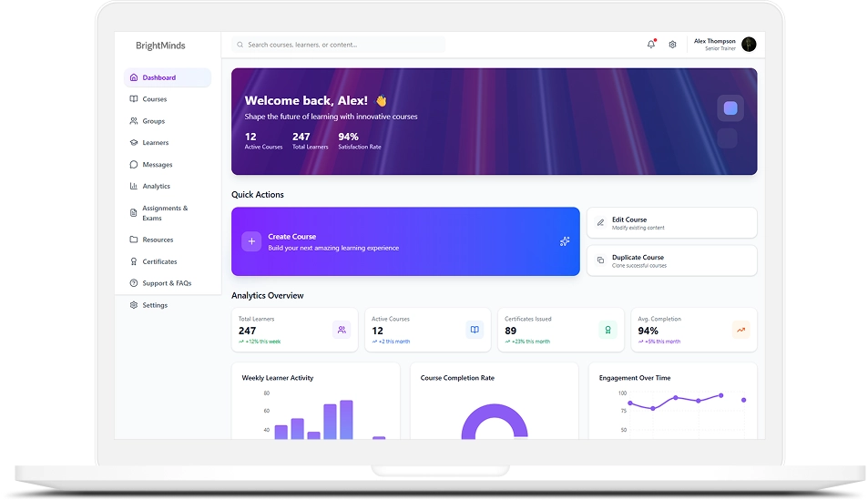
Task: Open Support & FAQs page
Action: pos(167,283)
